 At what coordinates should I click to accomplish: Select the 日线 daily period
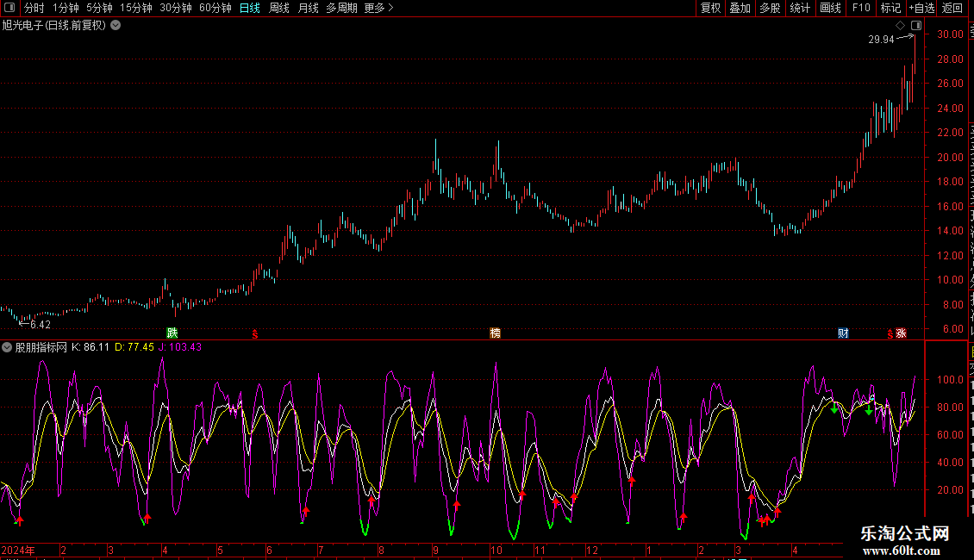pyautogui.click(x=250, y=8)
